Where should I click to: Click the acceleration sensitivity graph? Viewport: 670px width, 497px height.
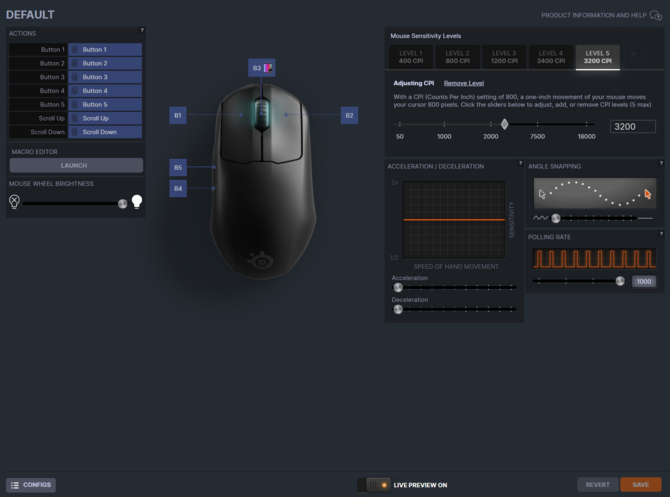click(454, 220)
